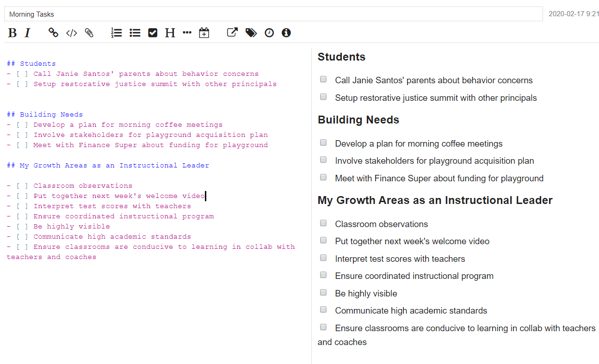The image size is (599, 364).
Task: Insert a checkbox list item
Action: [x=153, y=33]
